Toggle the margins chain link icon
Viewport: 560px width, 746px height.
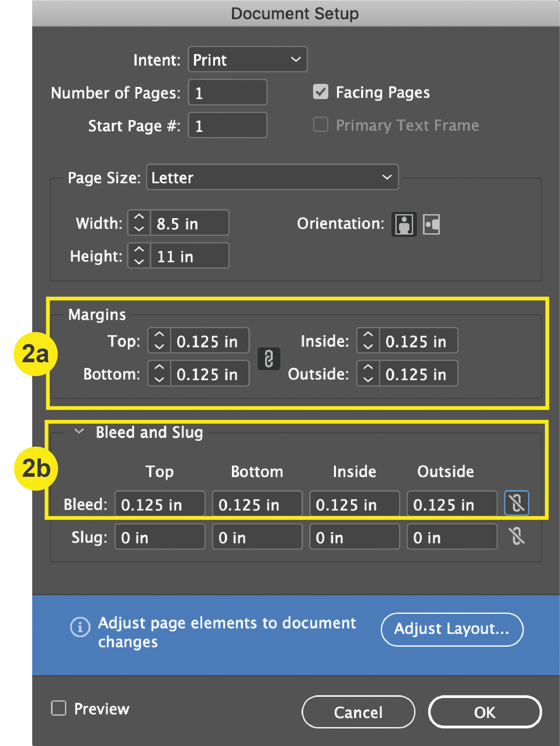(x=269, y=359)
